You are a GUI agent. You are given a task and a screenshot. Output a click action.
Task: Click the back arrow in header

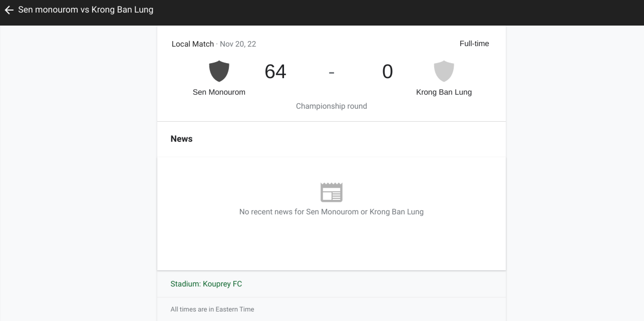[x=9, y=10]
